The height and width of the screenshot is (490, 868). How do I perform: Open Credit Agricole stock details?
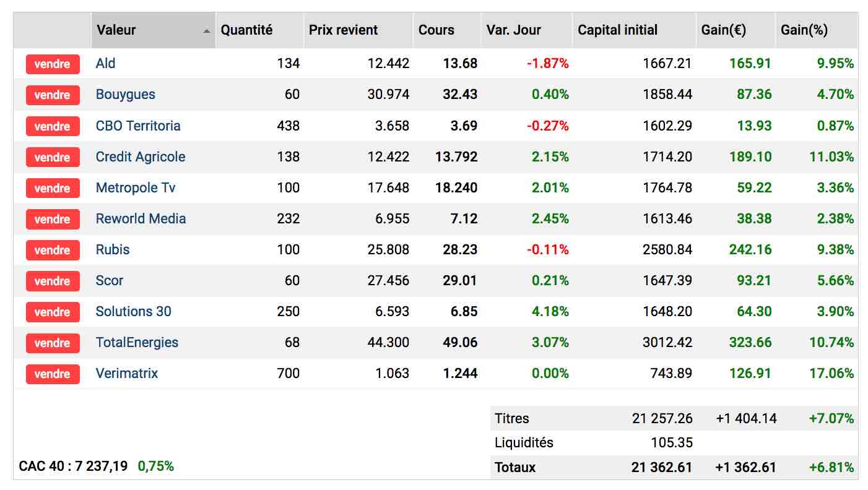(x=141, y=157)
